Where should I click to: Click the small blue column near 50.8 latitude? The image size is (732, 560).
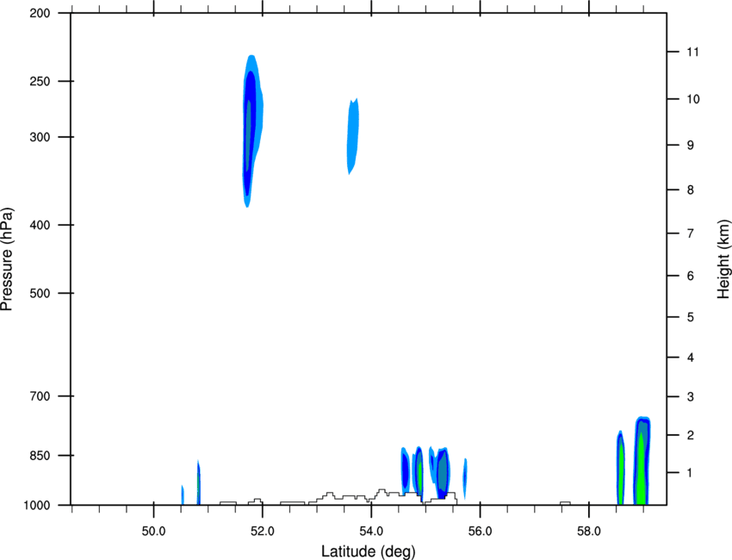point(198,482)
